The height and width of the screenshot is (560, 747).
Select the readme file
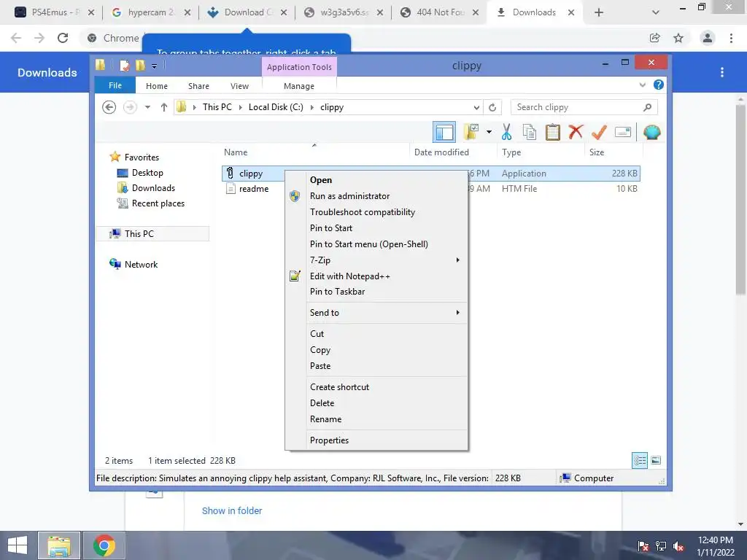(x=253, y=189)
